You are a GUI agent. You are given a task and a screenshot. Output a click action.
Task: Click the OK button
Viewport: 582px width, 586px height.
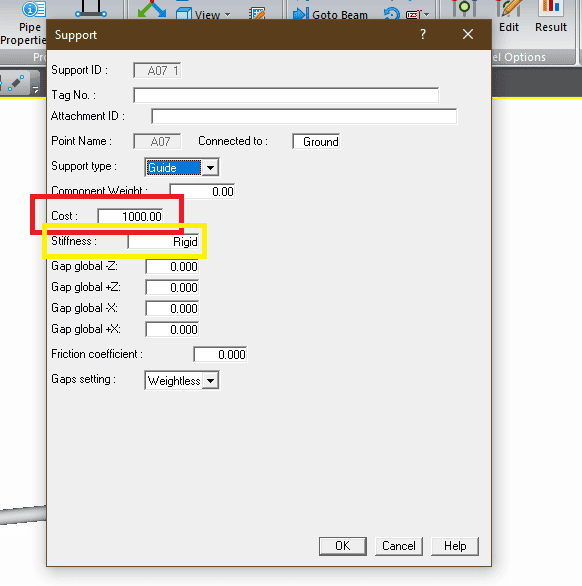[x=343, y=546]
